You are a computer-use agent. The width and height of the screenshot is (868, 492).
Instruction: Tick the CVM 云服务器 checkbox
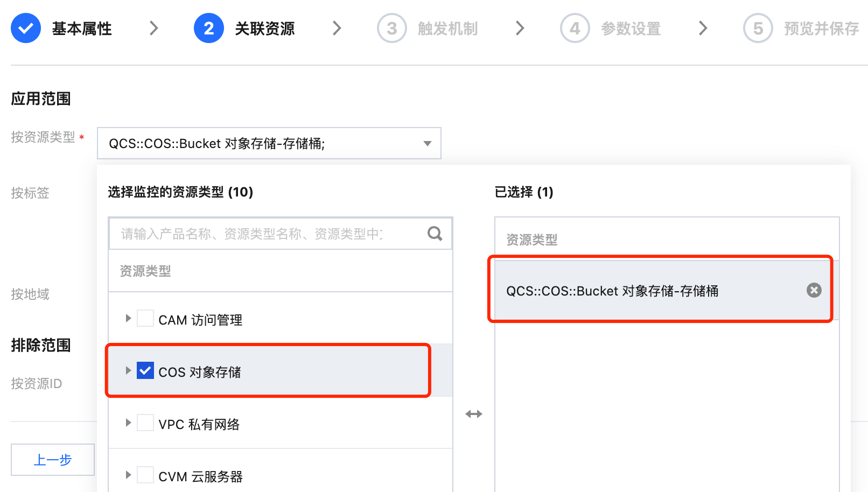[x=145, y=475]
